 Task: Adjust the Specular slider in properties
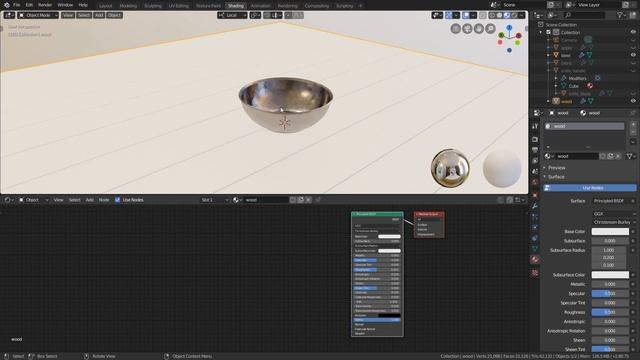[610, 293]
